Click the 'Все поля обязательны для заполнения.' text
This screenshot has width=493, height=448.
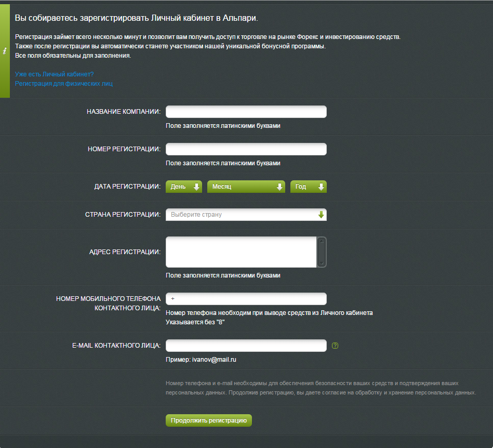point(73,56)
